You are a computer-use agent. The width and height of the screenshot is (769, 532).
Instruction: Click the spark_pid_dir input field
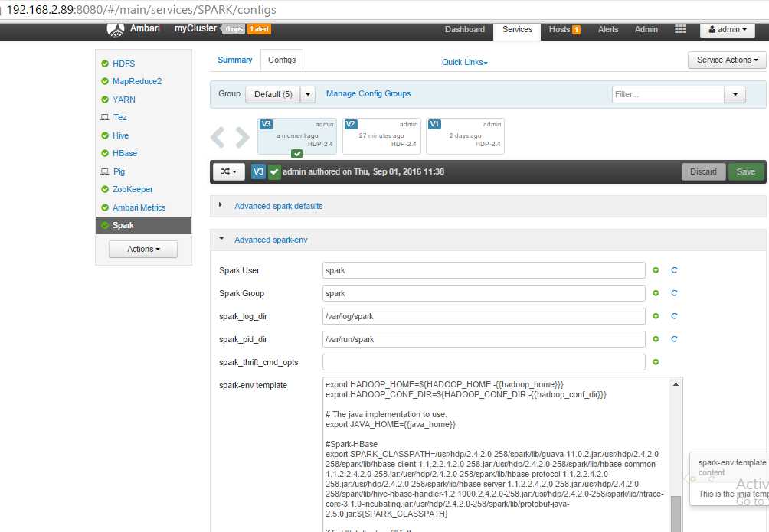483,339
